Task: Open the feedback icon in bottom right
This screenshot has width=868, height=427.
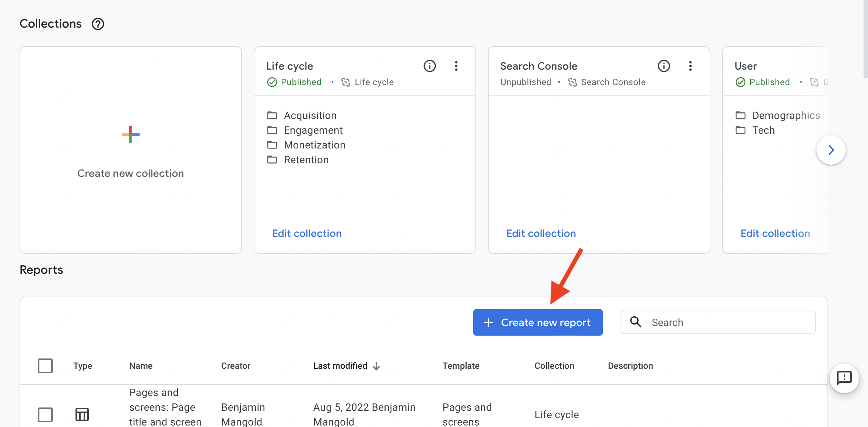Action: pyautogui.click(x=844, y=378)
